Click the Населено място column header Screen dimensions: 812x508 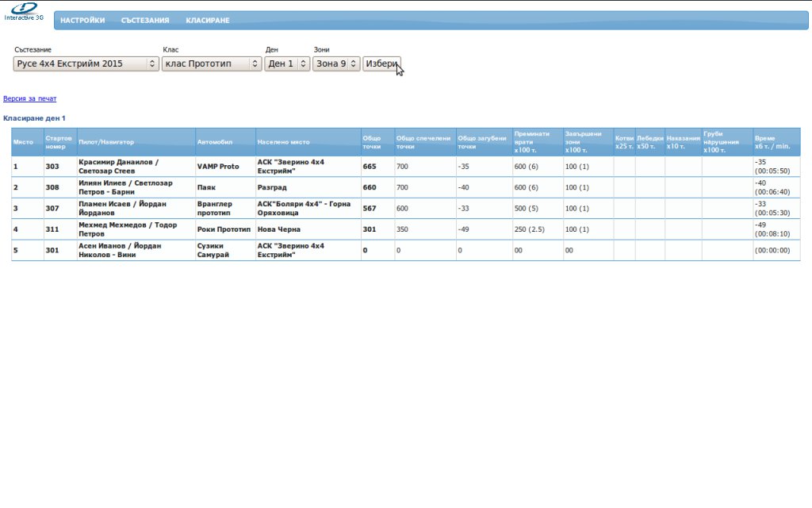[x=308, y=142]
